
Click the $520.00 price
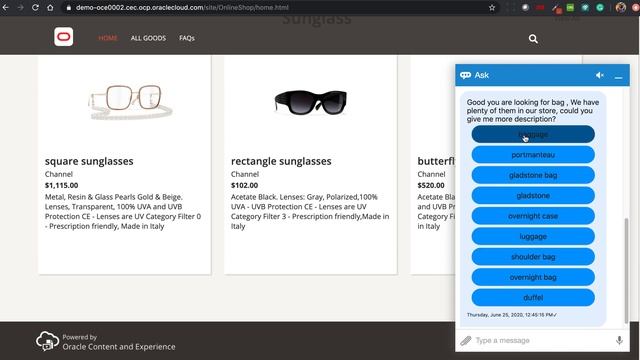pos(431,185)
